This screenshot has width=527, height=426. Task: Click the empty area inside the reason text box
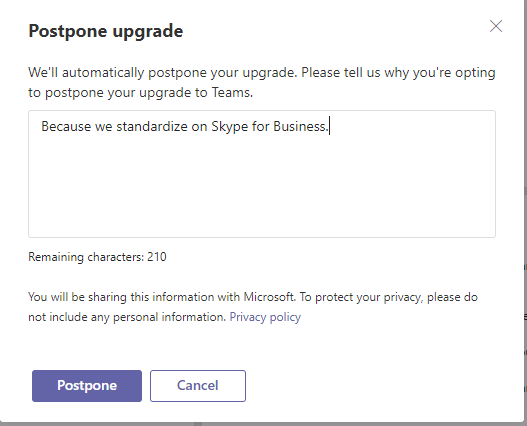pos(262,188)
